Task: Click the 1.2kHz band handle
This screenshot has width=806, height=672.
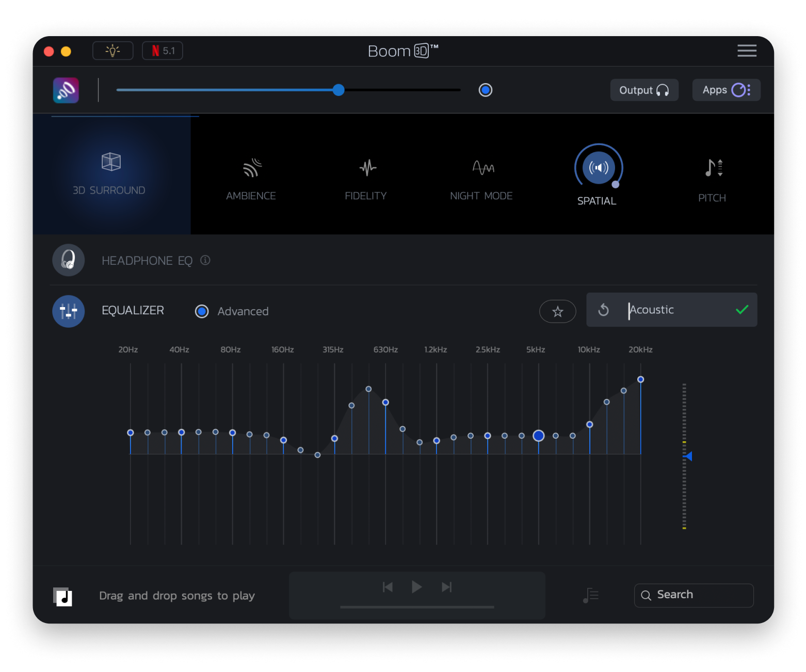Action: [x=437, y=440]
